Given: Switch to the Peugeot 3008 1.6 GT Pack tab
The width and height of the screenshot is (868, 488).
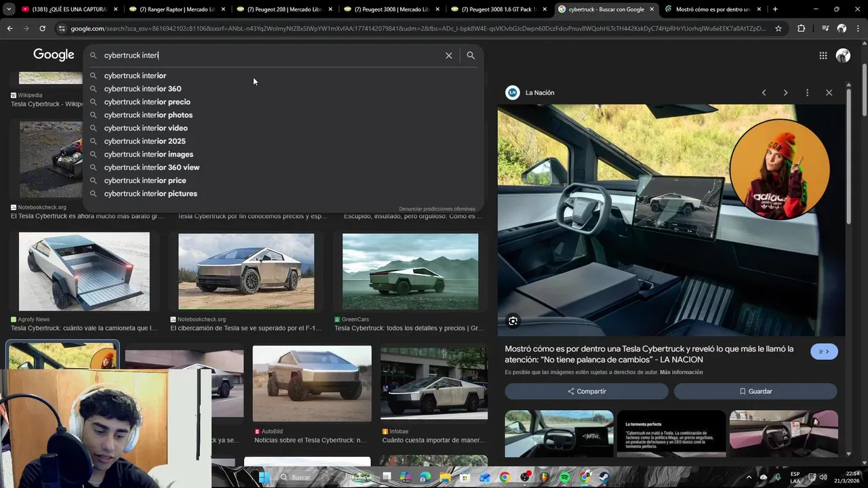Looking at the screenshot, I should [x=498, y=9].
